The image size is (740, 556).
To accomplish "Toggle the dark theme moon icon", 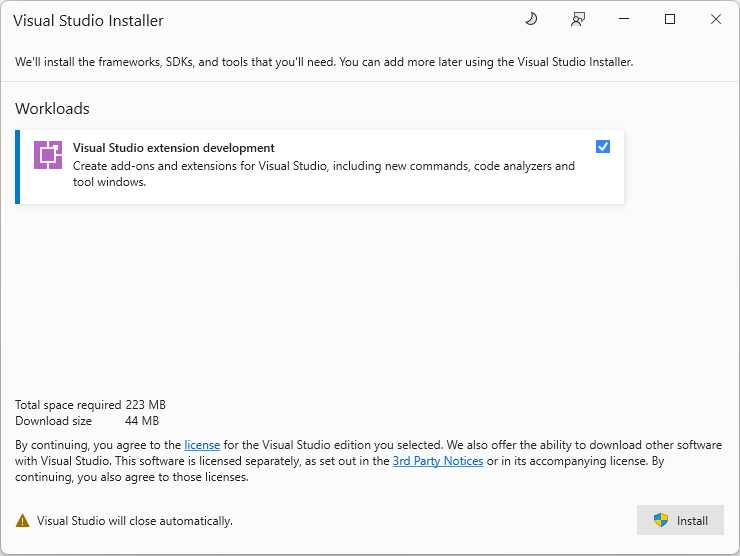I will (531, 19).
